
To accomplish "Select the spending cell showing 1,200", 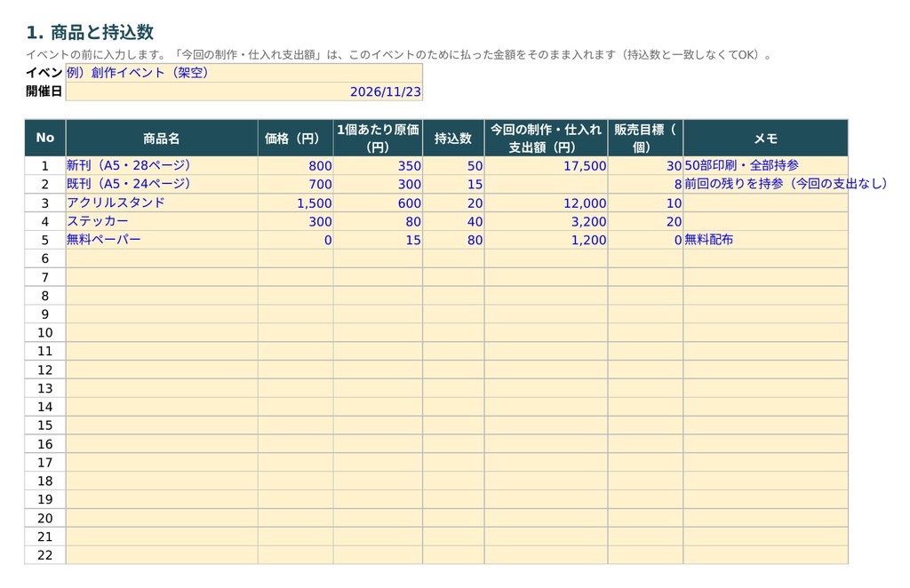I will (x=547, y=240).
